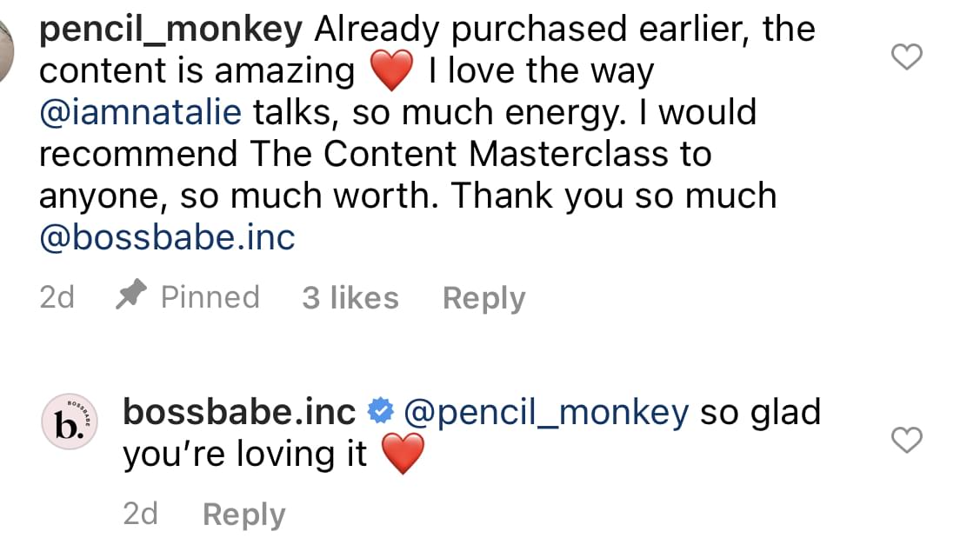
Task: Reply to the bossbabe.inc comment
Action: tap(243, 515)
